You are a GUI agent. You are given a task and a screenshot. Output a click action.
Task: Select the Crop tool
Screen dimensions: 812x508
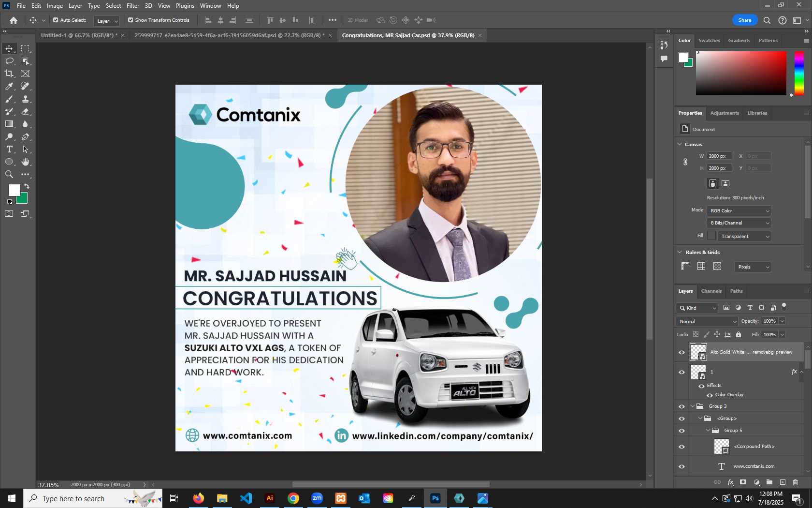(x=9, y=74)
